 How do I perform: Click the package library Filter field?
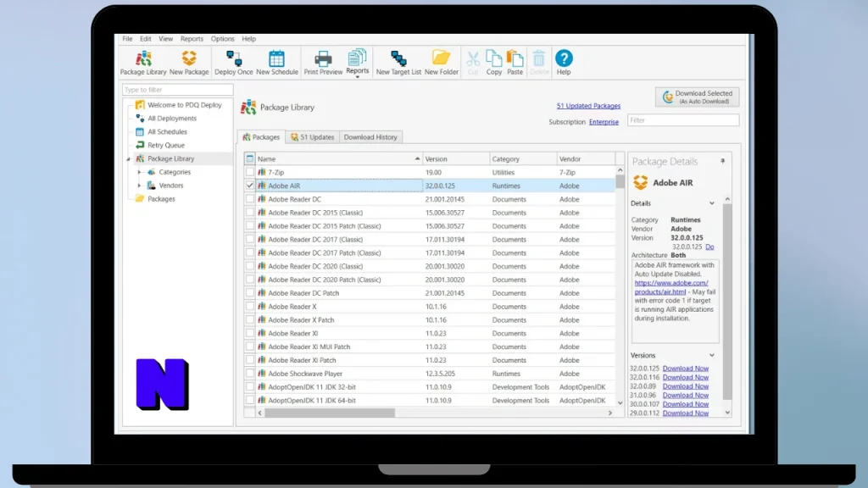point(683,120)
